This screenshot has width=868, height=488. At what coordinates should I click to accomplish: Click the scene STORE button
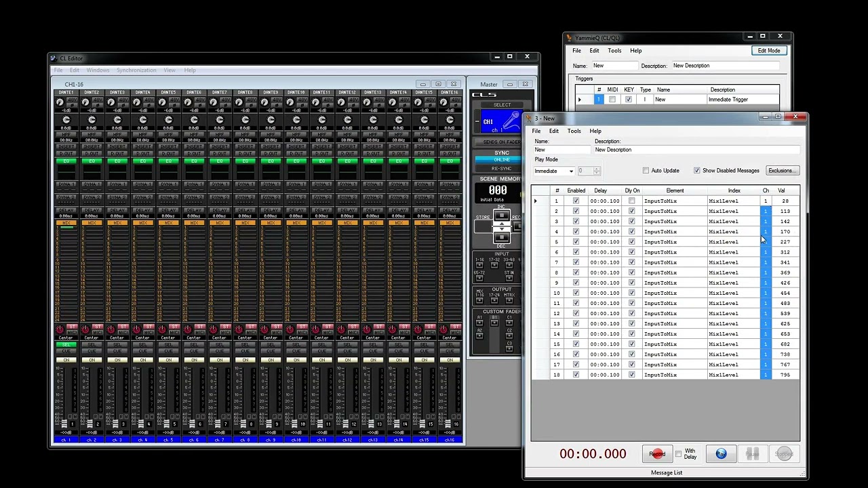483,226
